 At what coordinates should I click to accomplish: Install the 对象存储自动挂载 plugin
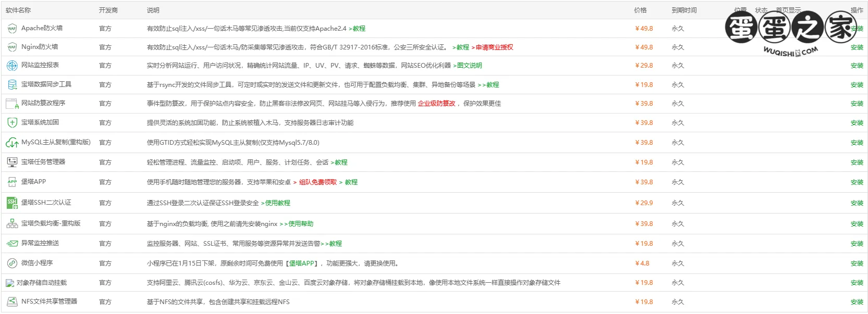point(857,283)
